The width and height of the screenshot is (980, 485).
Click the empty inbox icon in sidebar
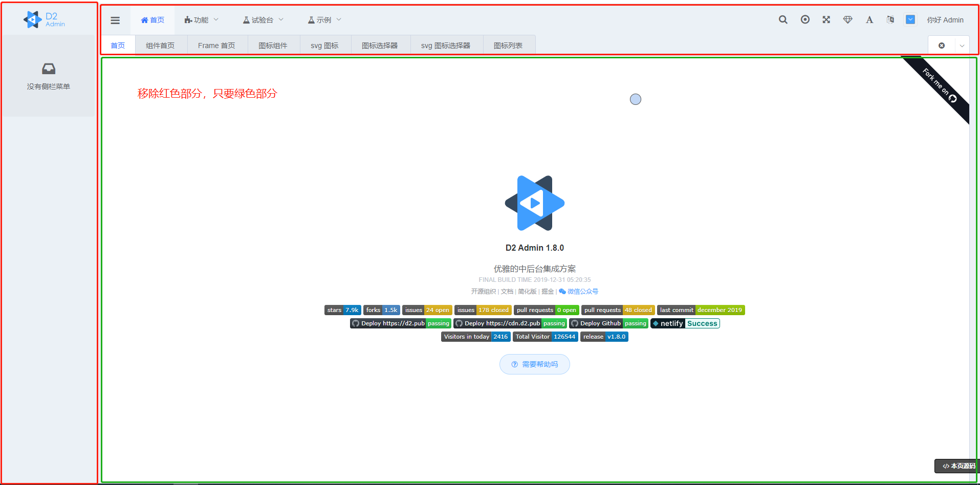(49, 69)
